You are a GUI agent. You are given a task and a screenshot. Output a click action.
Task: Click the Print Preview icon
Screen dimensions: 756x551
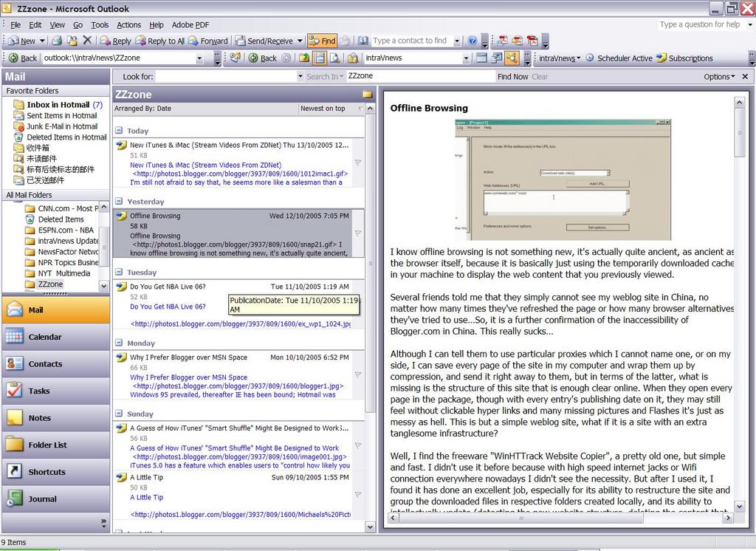[x=334, y=58]
